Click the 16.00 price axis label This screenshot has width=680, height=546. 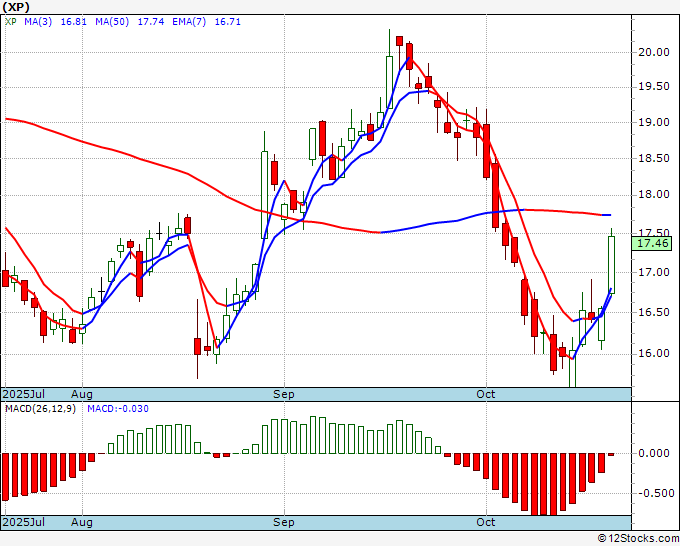click(654, 353)
